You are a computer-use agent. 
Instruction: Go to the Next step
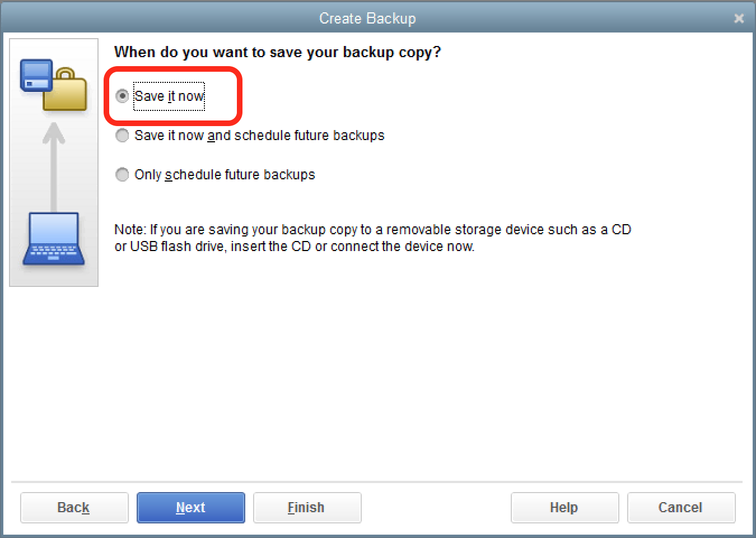(x=191, y=508)
